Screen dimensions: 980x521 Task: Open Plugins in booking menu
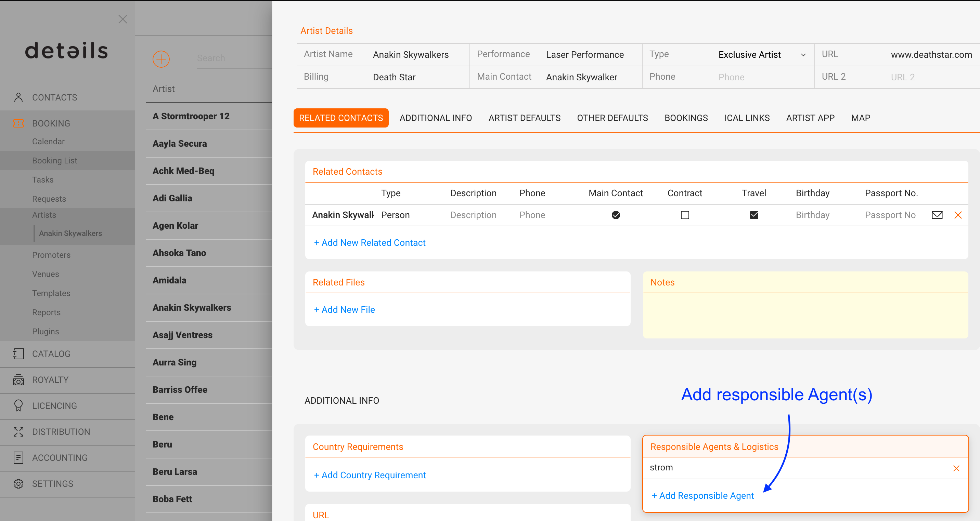tap(45, 331)
